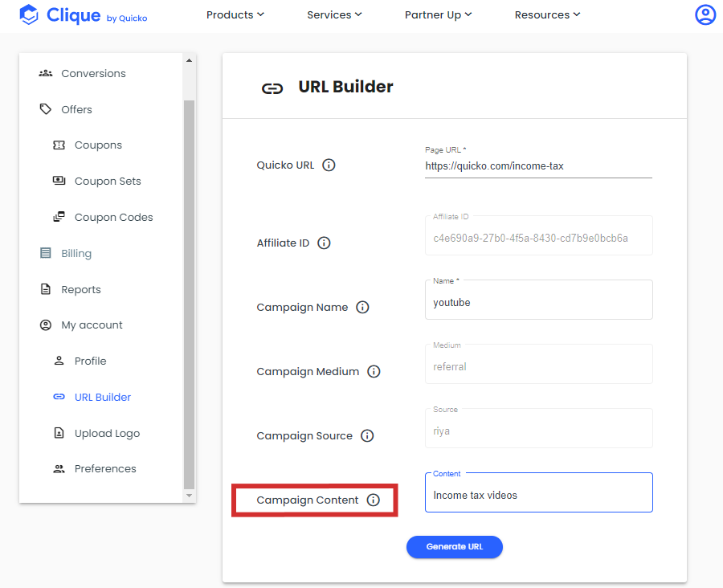Click the Campaign Medium info icon
The image size is (723, 588).
374,371
